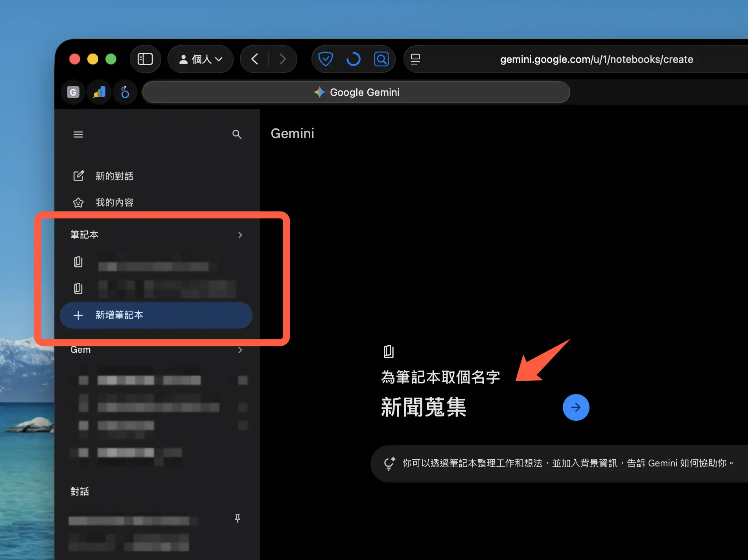Confirm notebook name with blue arrow button
The height and width of the screenshot is (560, 748).
pyautogui.click(x=576, y=407)
